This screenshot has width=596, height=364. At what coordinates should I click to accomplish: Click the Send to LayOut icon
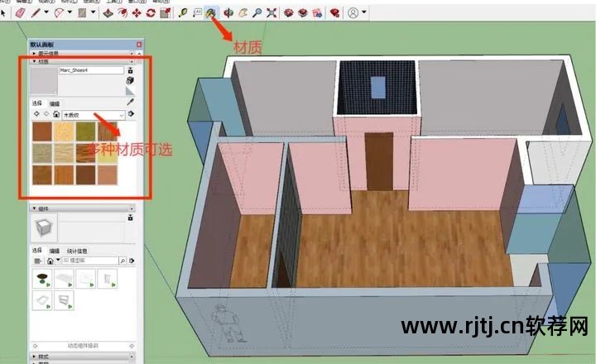tap(317, 13)
